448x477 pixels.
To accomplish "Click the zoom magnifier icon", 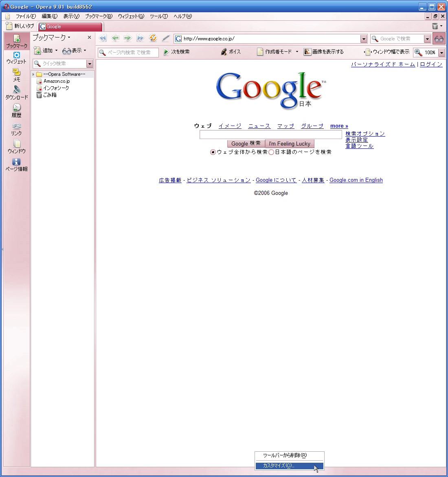I will coord(418,52).
